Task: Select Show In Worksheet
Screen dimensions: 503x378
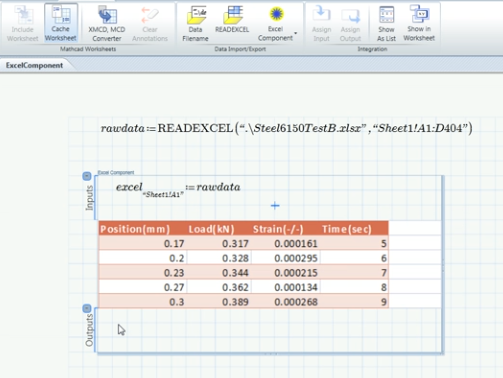Action: click(x=419, y=23)
